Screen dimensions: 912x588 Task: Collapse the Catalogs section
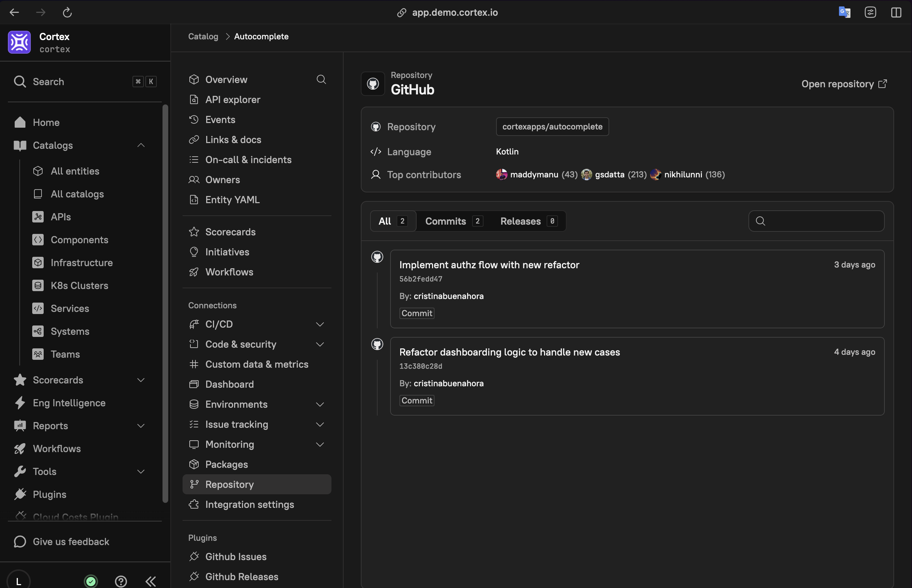click(141, 146)
